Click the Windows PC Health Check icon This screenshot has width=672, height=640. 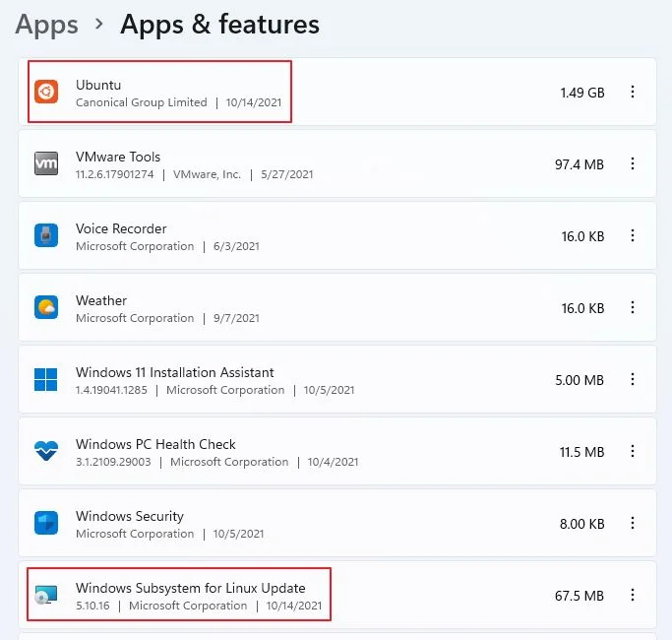pos(46,451)
